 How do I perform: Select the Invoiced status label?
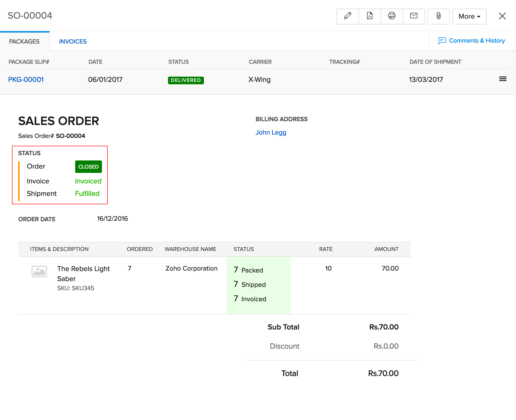coord(88,181)
